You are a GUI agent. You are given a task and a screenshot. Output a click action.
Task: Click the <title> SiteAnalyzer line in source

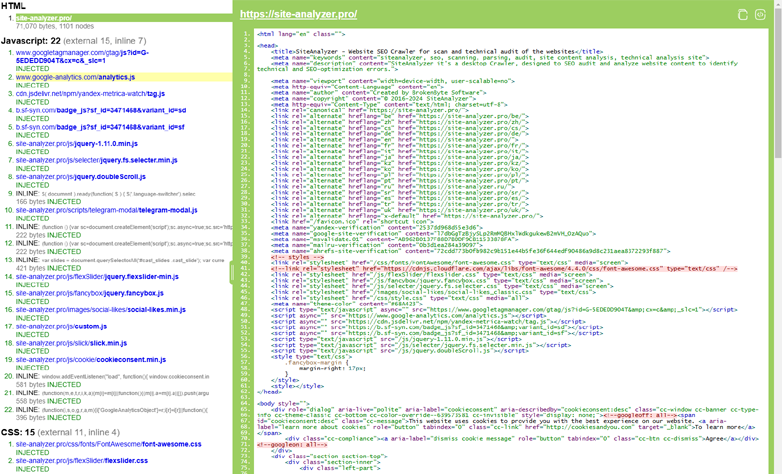[x=437, y=51]
